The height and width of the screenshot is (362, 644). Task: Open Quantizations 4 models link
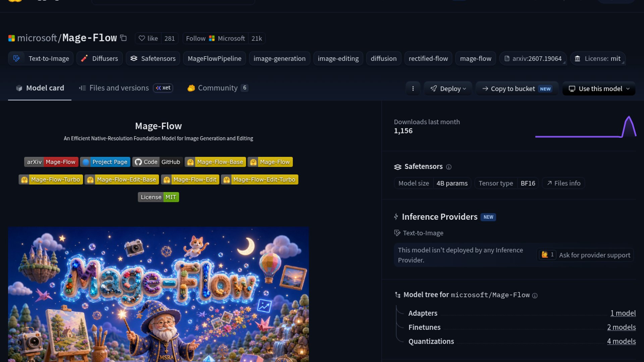tap(621, 341)
